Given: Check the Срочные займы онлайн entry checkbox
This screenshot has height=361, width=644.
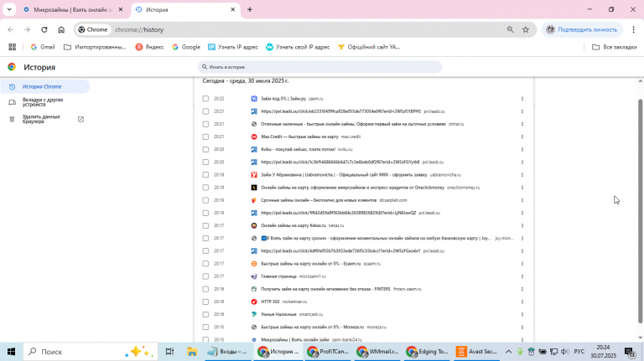Looking at the screenshot, I should 205,200.
